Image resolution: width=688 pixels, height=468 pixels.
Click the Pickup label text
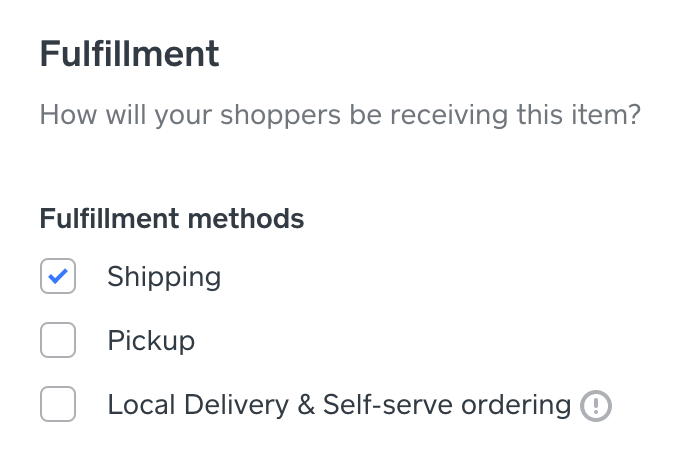coord(151,341)
